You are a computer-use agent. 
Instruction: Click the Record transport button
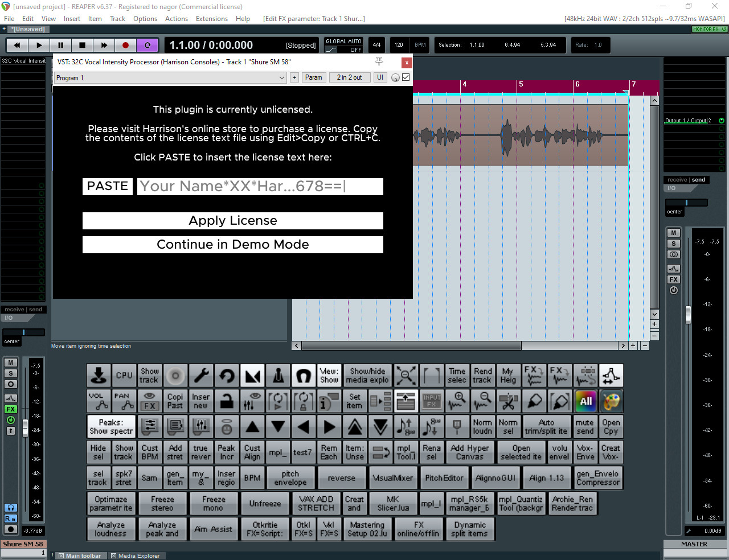click(x=125, y=45)
